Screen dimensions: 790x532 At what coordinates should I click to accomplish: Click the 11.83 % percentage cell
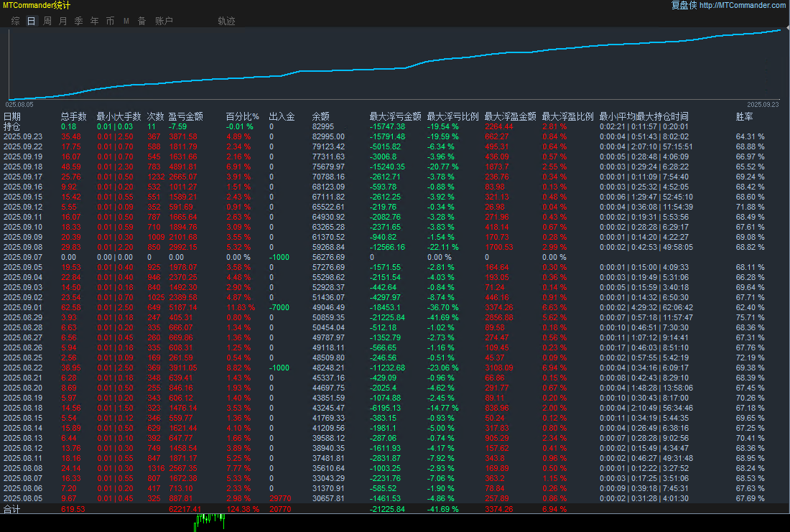[x=241, y=307]
